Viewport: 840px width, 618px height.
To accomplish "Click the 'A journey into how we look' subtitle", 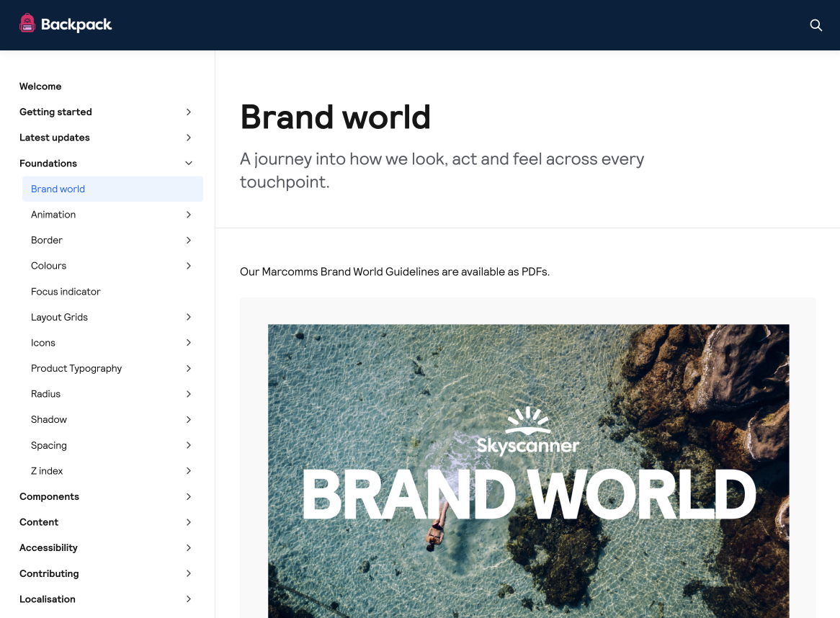I will 442,170.
